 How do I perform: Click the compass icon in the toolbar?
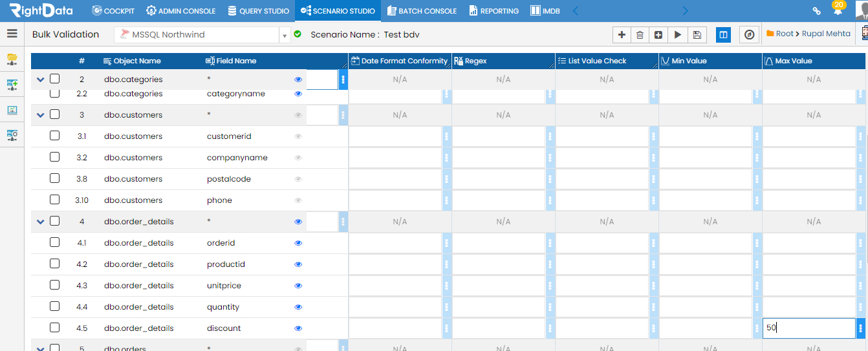pyautogui.click(x=749, y=35)
